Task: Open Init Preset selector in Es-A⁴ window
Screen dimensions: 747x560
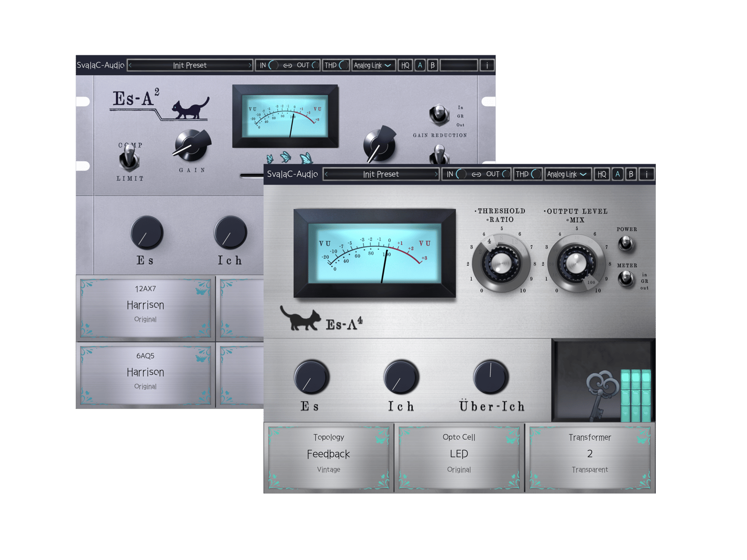Action: (381, 174)
